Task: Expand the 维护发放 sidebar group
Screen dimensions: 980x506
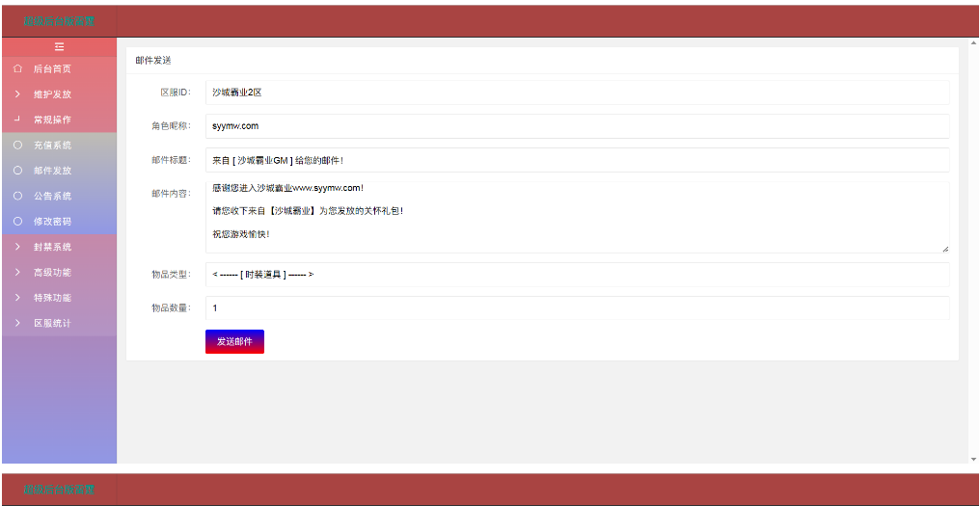Action: 52,94
